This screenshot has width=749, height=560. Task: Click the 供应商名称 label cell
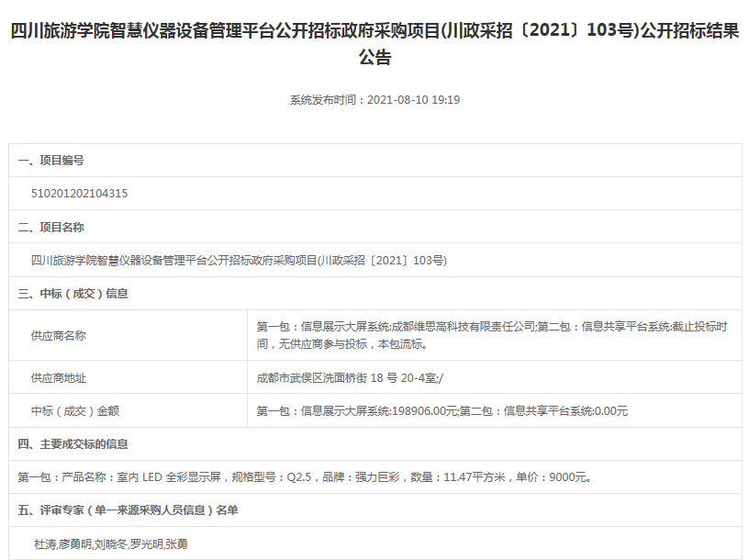tap(128, 335)
